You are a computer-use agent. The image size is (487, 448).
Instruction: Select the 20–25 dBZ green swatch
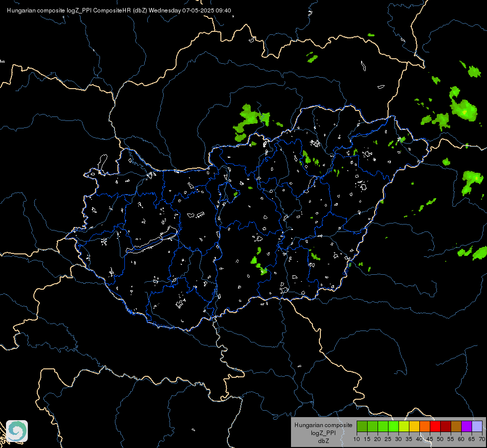click(x=383, y=427)
